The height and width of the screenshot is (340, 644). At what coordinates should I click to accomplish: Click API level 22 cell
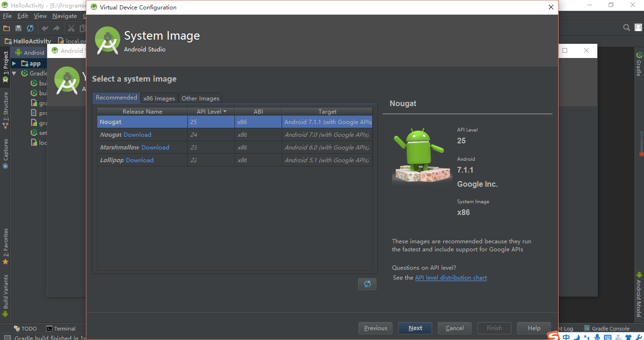tap(211, 160)
